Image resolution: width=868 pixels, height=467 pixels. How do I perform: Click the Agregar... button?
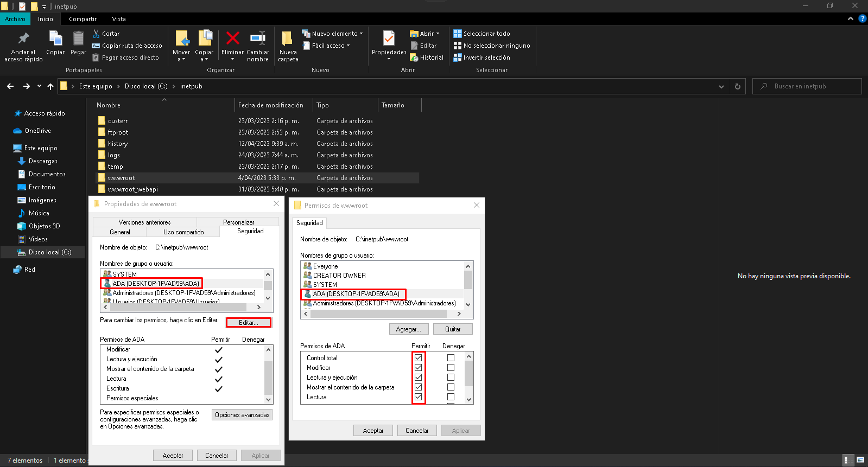pos(408,329)
